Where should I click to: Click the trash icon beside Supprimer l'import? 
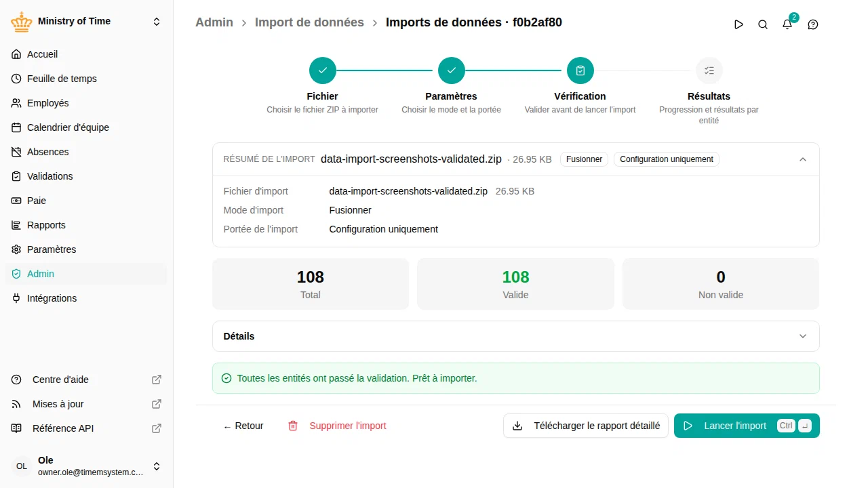tap(293, 426)
